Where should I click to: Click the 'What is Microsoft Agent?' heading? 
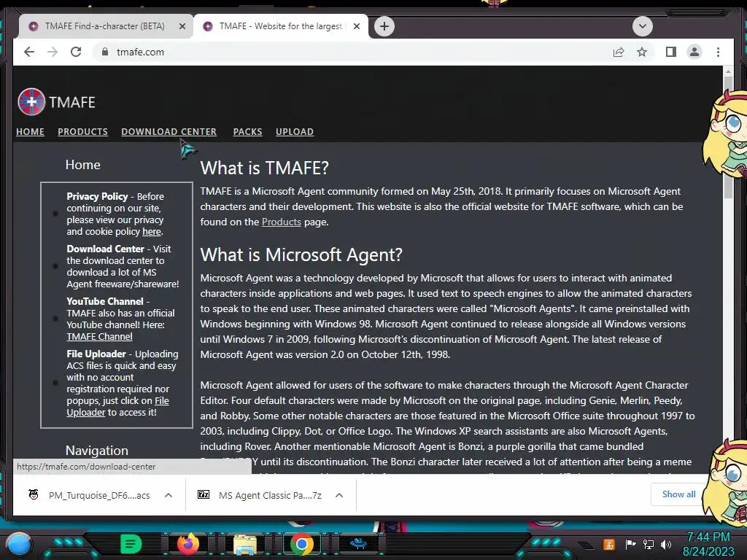point(301,254)
